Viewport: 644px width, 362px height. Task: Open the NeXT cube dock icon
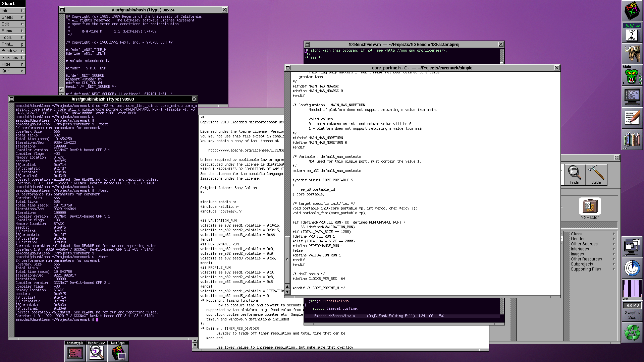coord(632,11)
